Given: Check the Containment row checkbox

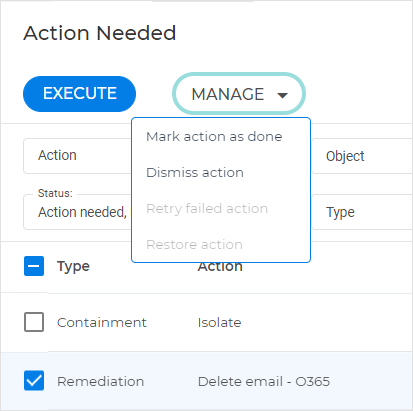Looking at the screenshot, I should pos(34,322).
